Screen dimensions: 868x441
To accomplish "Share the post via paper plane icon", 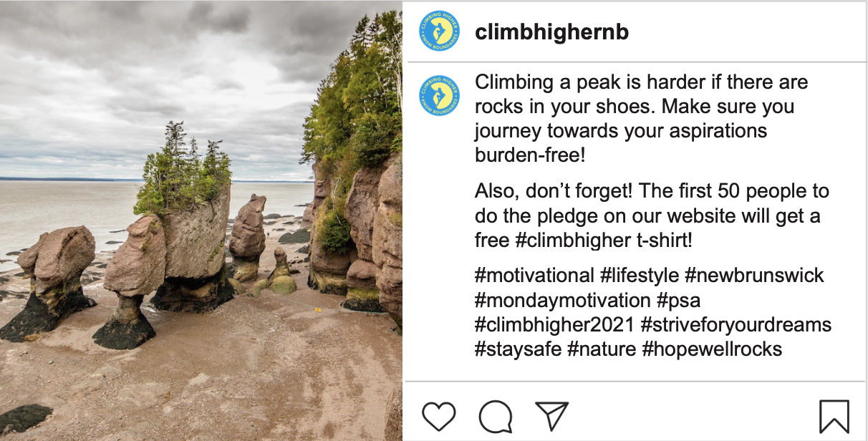I will 551,416.
